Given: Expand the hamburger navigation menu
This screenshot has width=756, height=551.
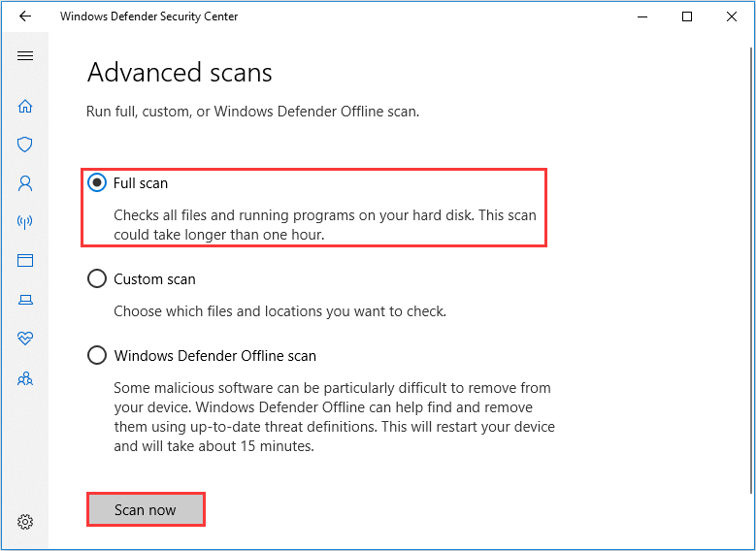Looking at the screenshot, I should 25,56.
